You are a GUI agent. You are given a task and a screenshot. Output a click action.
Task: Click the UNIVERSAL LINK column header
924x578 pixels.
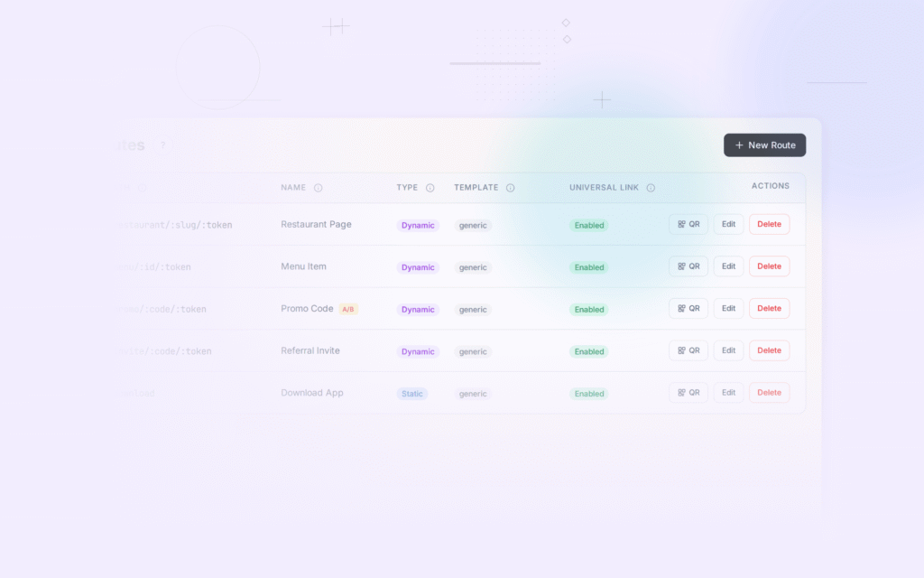coord(604,188)
